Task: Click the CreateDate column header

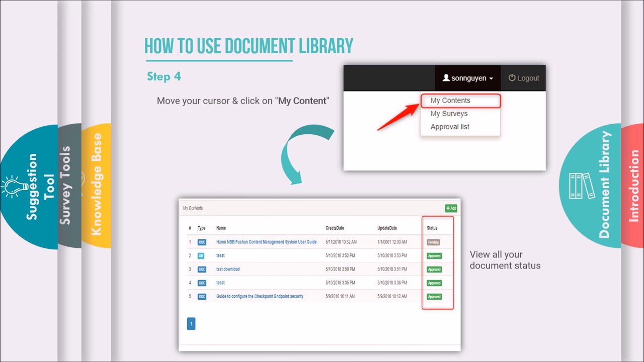Action: click(335, 228)
